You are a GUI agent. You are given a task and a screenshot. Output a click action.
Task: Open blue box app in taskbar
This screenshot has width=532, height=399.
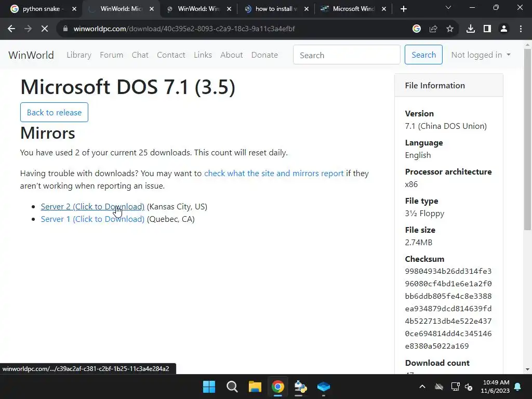click(x=324, y=387)
